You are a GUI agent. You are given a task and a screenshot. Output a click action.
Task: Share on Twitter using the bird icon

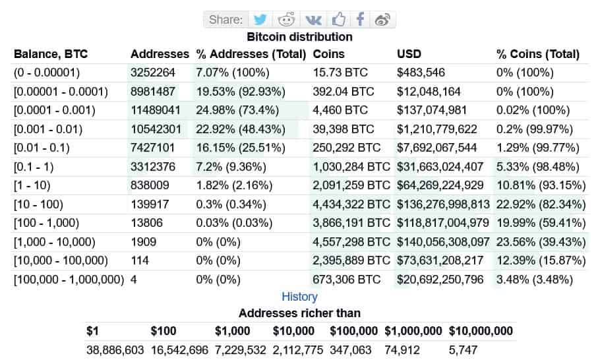point(260,19)
